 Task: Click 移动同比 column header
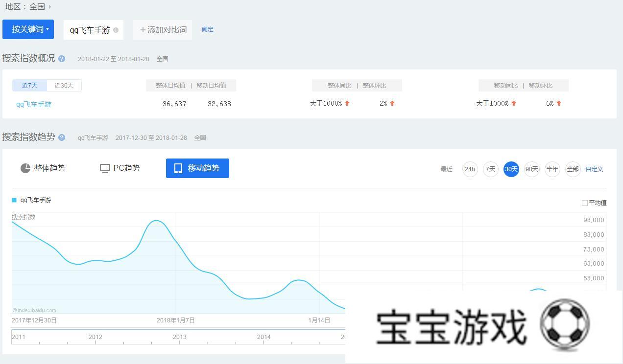pyautogui.click(x=506, y=86)
